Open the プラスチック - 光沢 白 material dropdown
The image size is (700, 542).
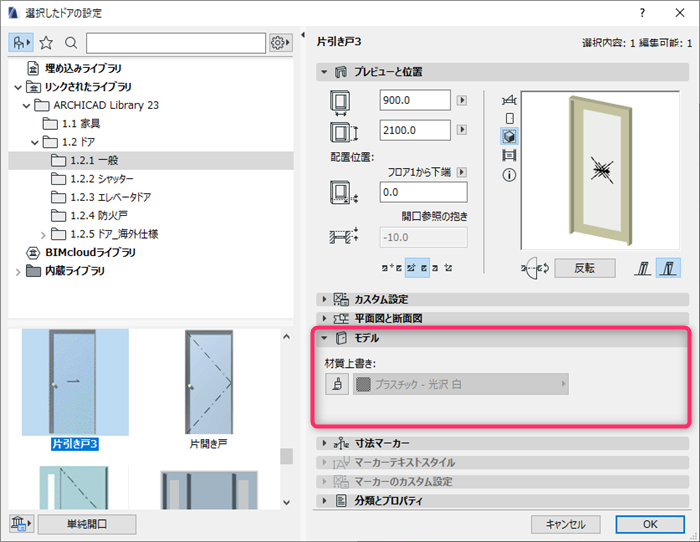(x=460, y=384)
